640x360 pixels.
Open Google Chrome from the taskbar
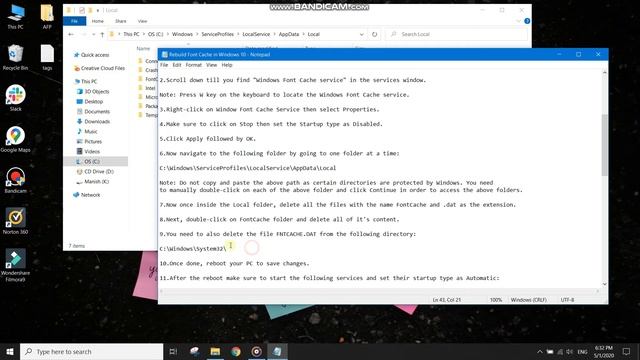point(236,351)
